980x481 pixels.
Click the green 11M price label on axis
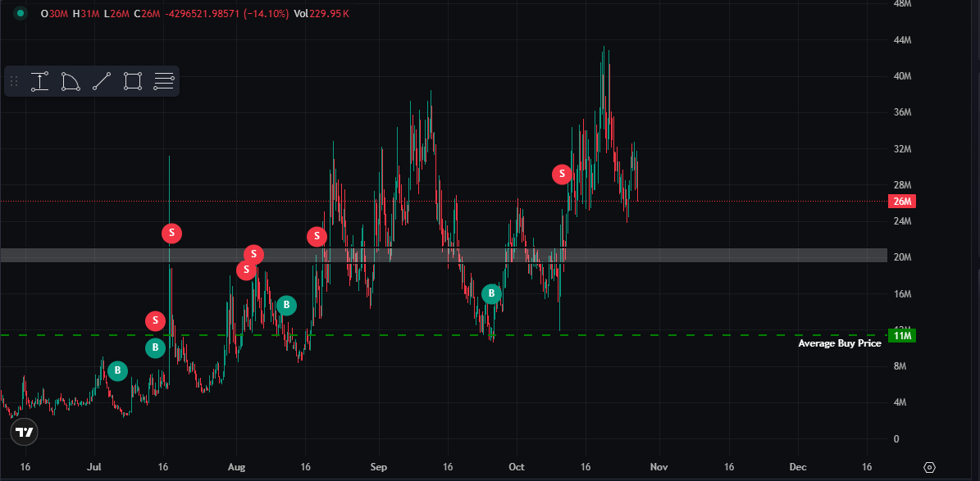pos(900,335)
